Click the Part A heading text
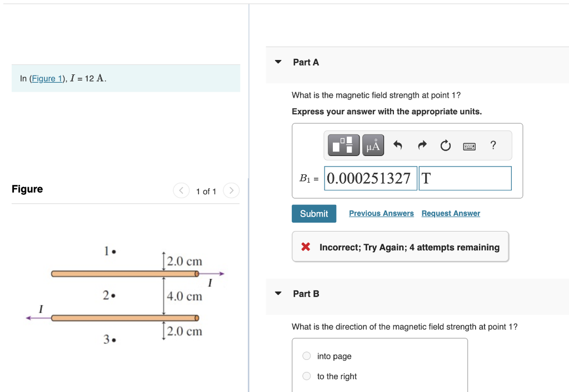Image resolution: width=569 pixels, height=392 pixels. tap(306, 62)
